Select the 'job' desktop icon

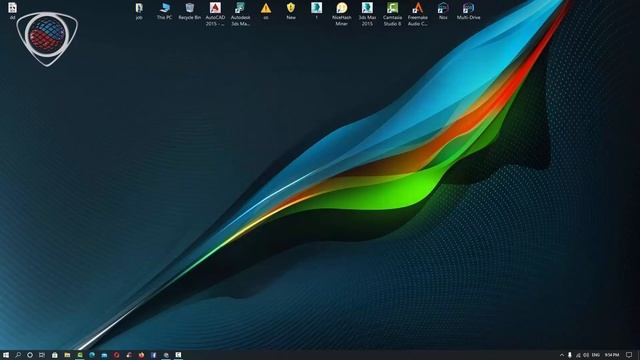[139, 11]
